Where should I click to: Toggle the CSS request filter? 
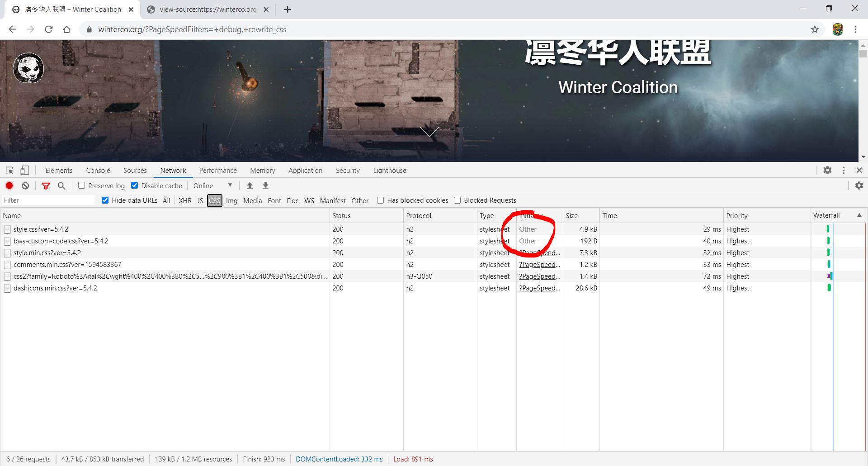(215, 200)
